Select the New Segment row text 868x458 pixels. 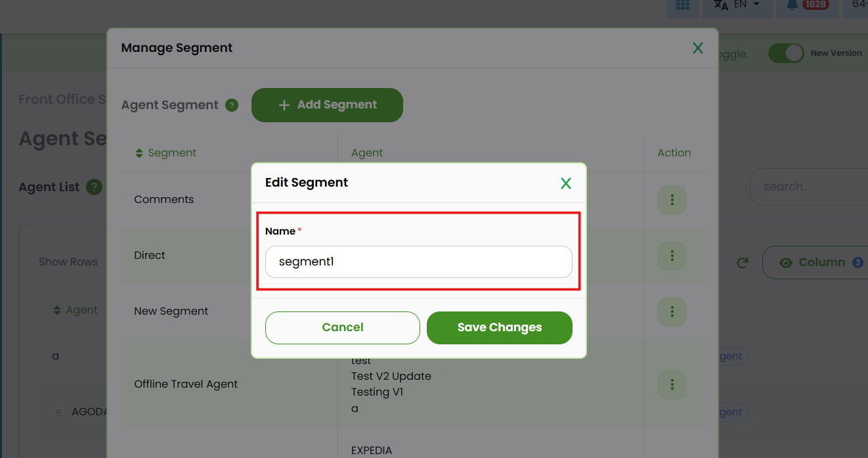[x=171, y=311]
